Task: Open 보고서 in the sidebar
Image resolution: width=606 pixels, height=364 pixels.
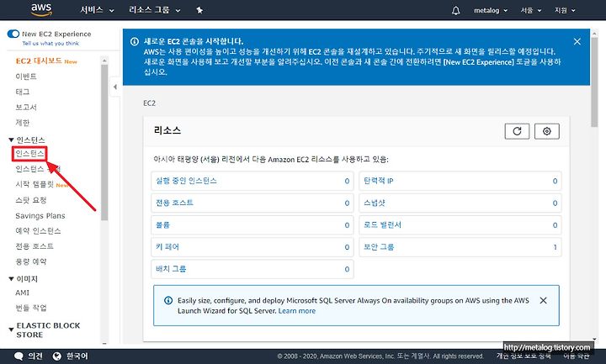Action: tap(26, 108)
